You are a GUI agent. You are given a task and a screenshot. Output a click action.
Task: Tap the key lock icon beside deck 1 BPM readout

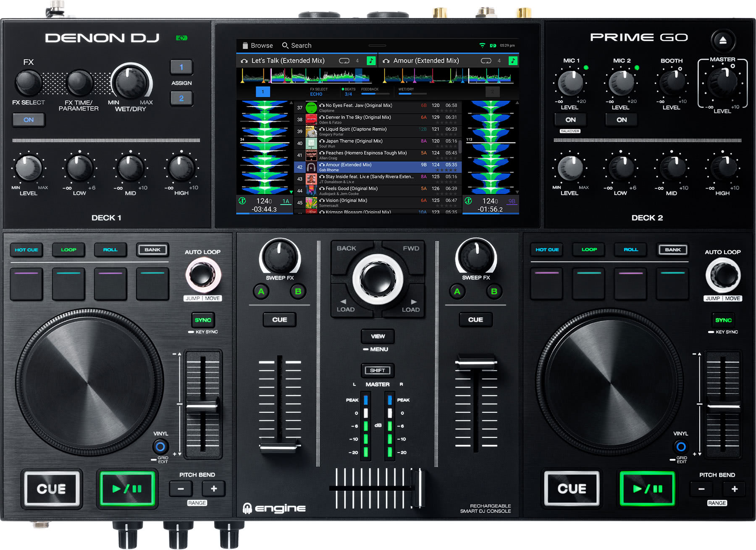[x=242, y=201]
